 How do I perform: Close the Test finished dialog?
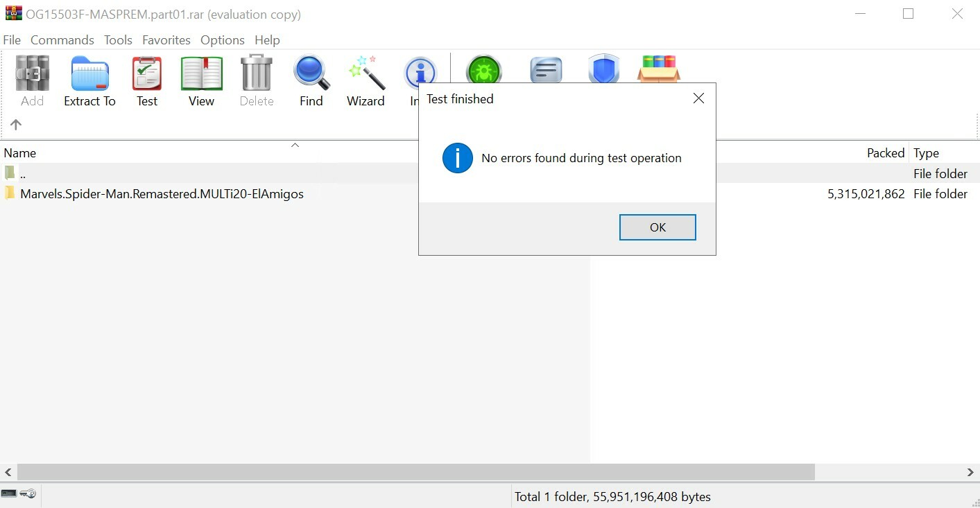698,98
